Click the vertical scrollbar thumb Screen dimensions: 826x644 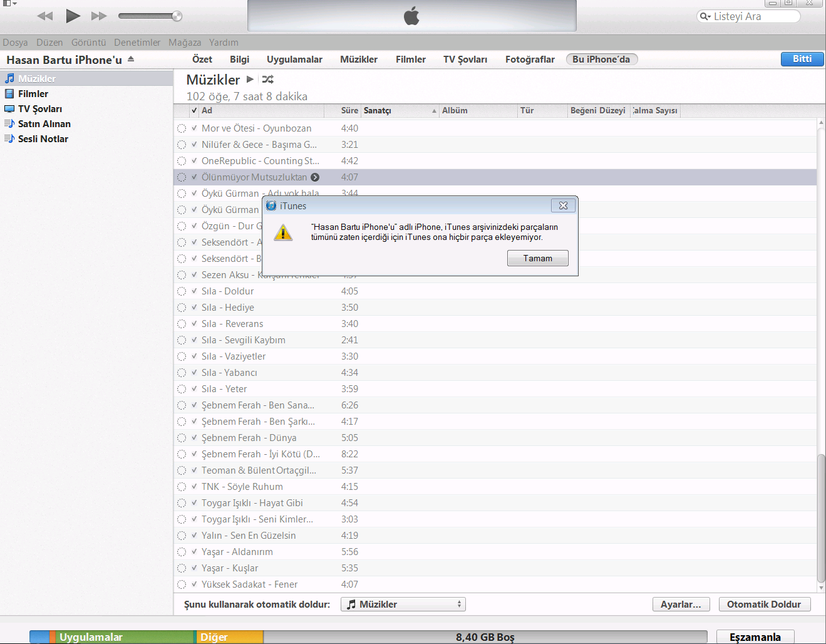[x=821, y=518]
